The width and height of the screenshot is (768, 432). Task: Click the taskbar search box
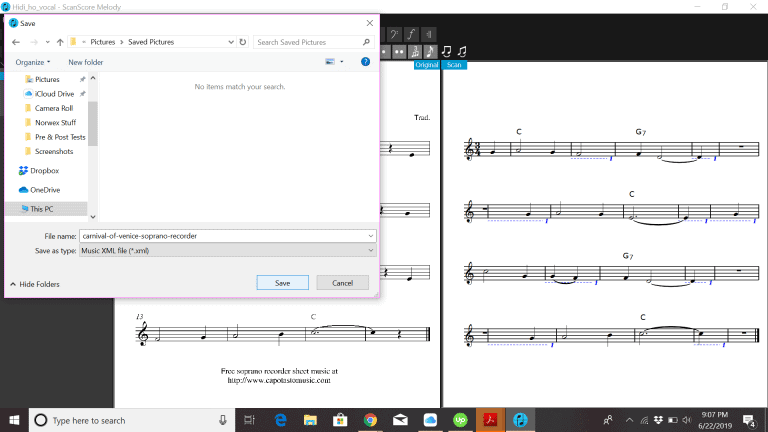click(x=132, y=420)
